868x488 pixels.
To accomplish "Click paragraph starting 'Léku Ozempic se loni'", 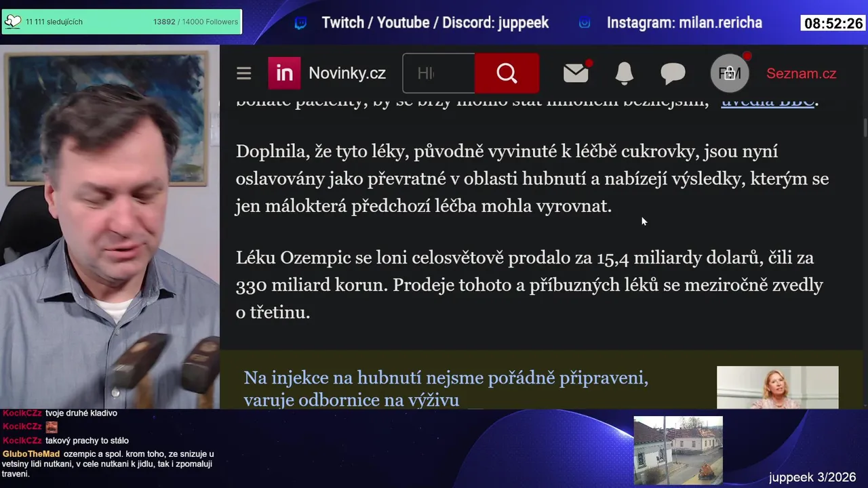I will [x=530, y=285].
